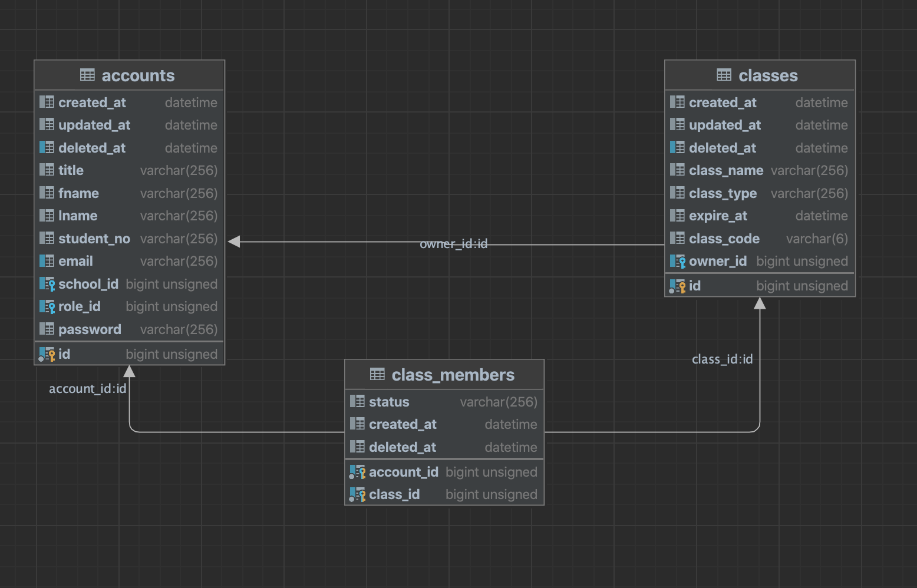Click the table icon beside accounts header

pyautogui.click(x=87, y=75)
